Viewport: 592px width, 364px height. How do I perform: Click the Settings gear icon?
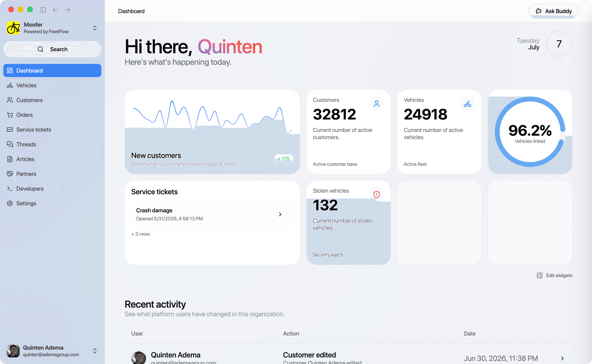pyautogui.click(x=10, y=204)
